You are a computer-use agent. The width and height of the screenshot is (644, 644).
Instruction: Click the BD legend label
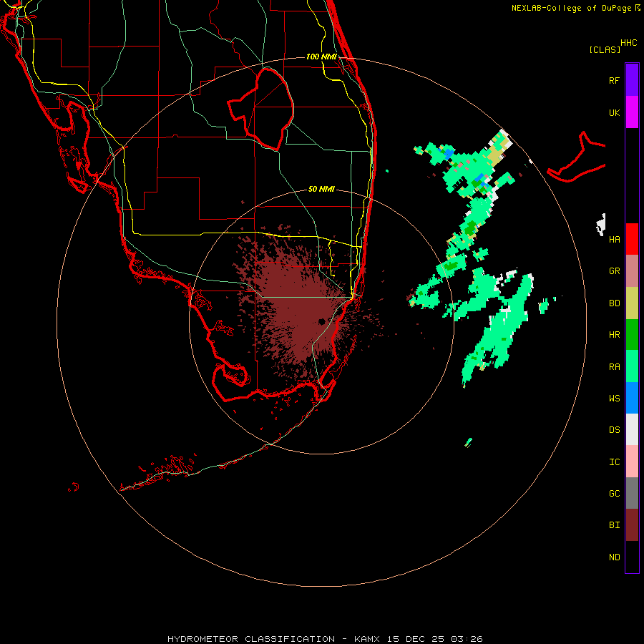point(614,303)
